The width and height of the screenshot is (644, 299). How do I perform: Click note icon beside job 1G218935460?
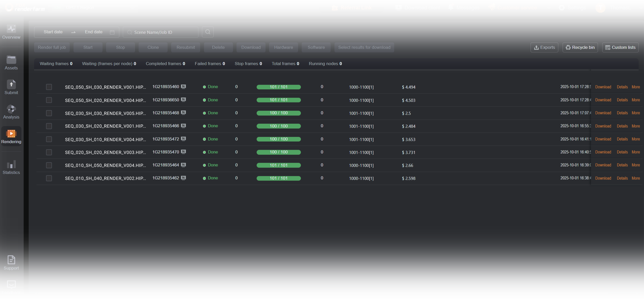pos(183,87)
